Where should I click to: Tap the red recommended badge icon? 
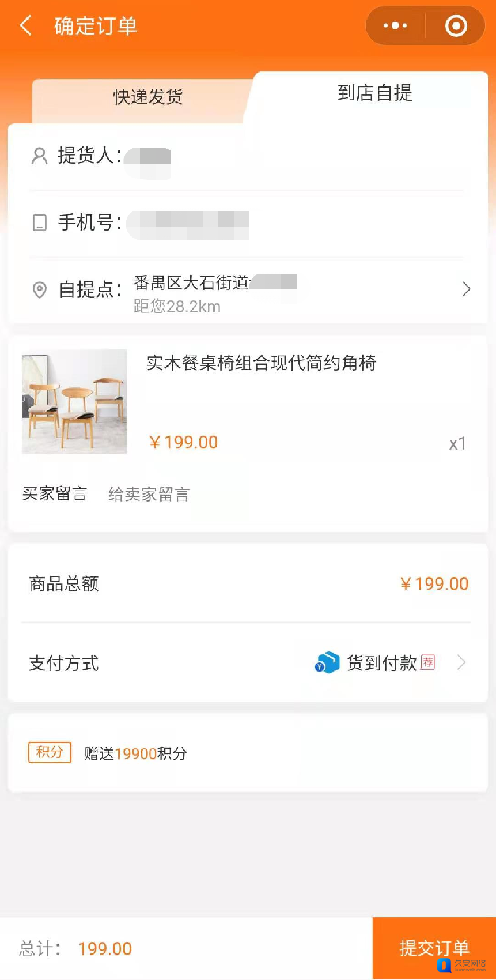pos(427,662)
